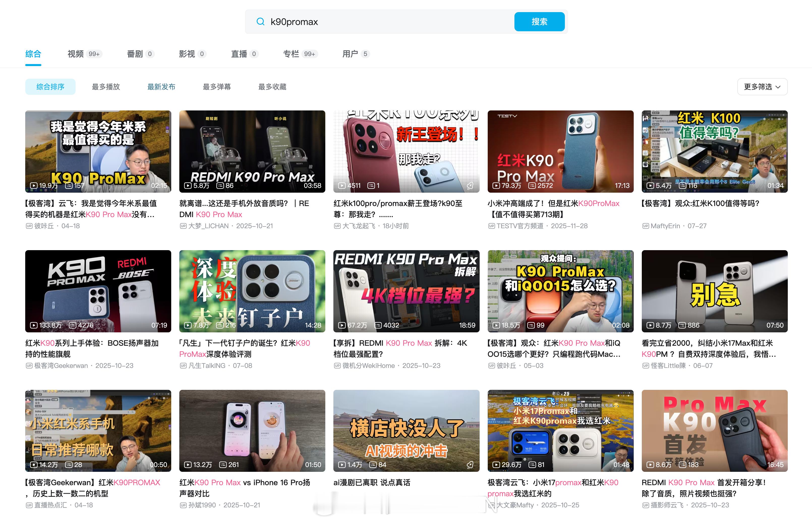Click the play-count icon next to 133.8万

pyautogui.click(x=34, y=325)
